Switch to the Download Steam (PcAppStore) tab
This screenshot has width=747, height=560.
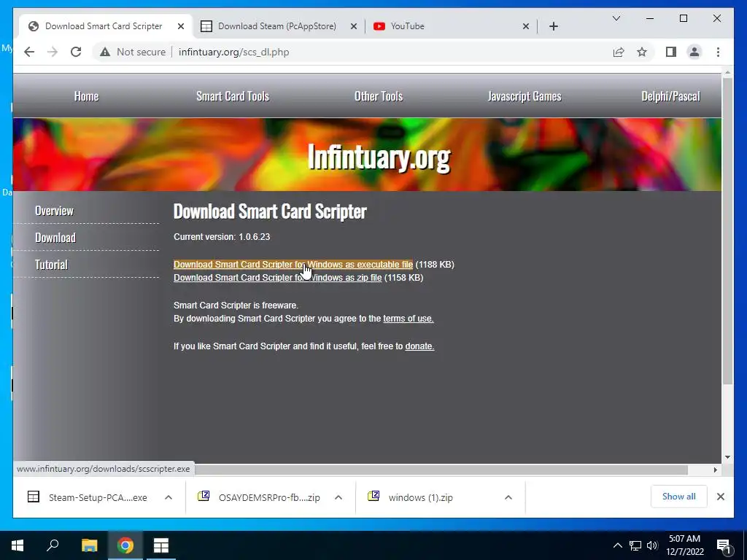[x=276, y=26]
